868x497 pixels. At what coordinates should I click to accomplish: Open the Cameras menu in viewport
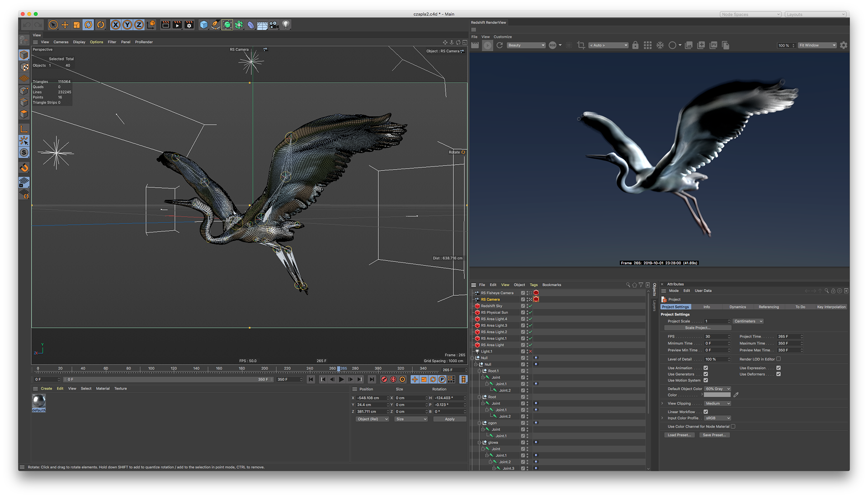point(61,42)
